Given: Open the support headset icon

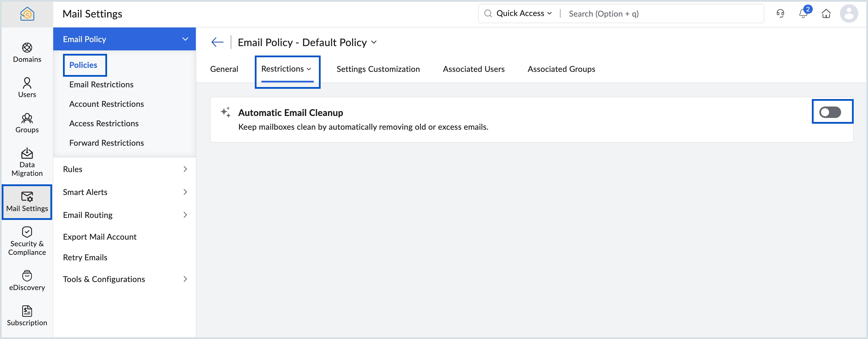Looking at the screenshot, I should [780, 13].
